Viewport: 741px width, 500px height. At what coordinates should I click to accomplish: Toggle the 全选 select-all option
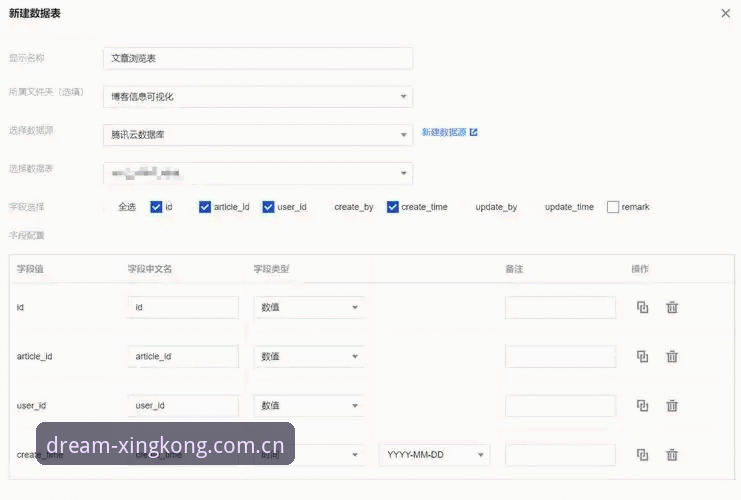coord(127,207)
